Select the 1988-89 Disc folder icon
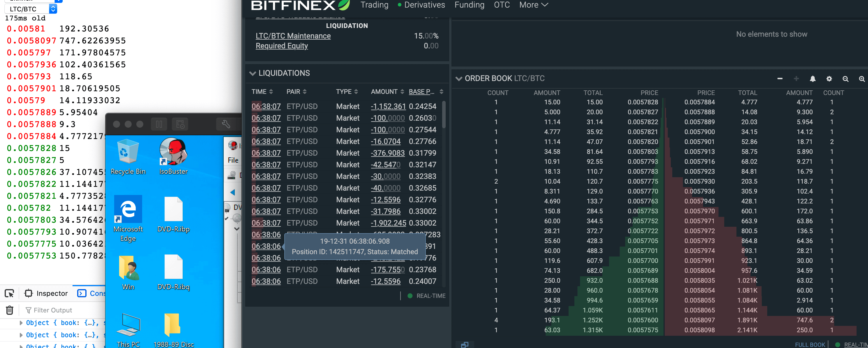Screen dimensions: 868x348 (x=174, y=330)
